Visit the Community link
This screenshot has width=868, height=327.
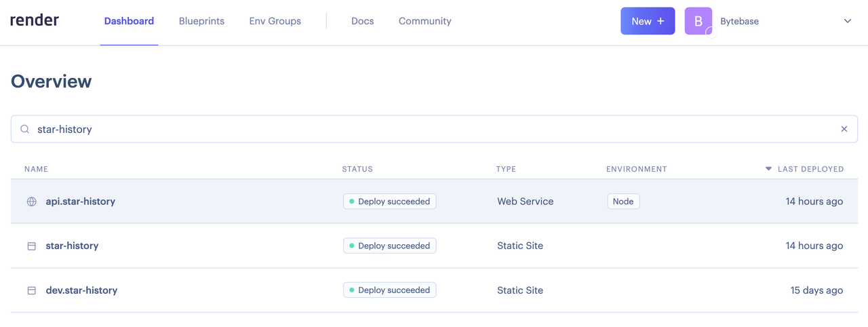(x=425, y=21)
